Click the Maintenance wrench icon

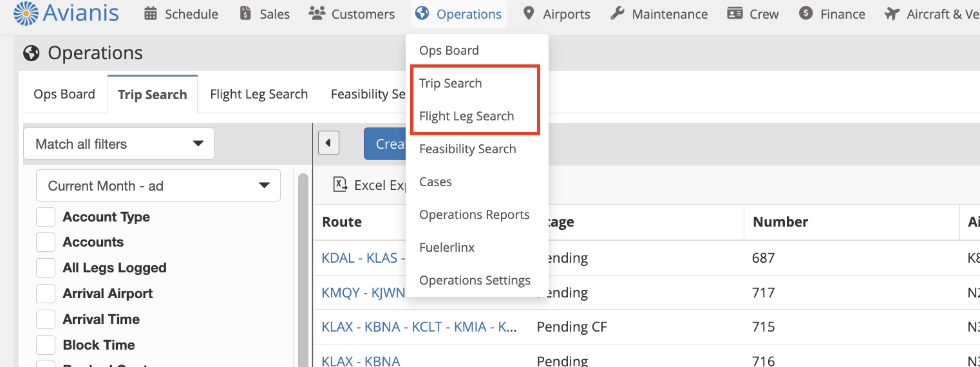click(617, 14)
